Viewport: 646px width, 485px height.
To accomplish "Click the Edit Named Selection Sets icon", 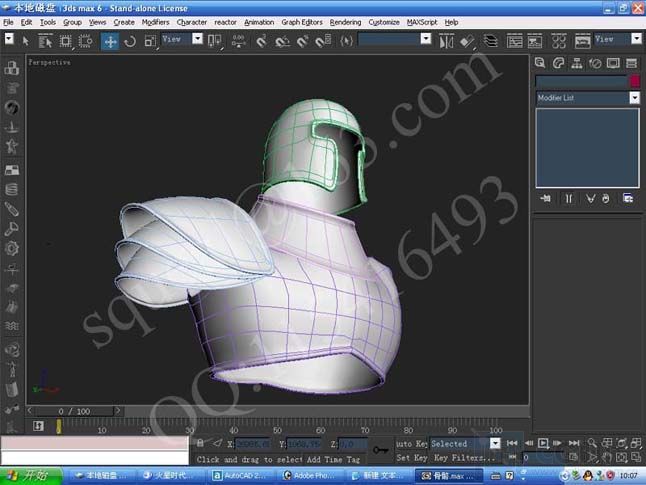I will [346, 41].
